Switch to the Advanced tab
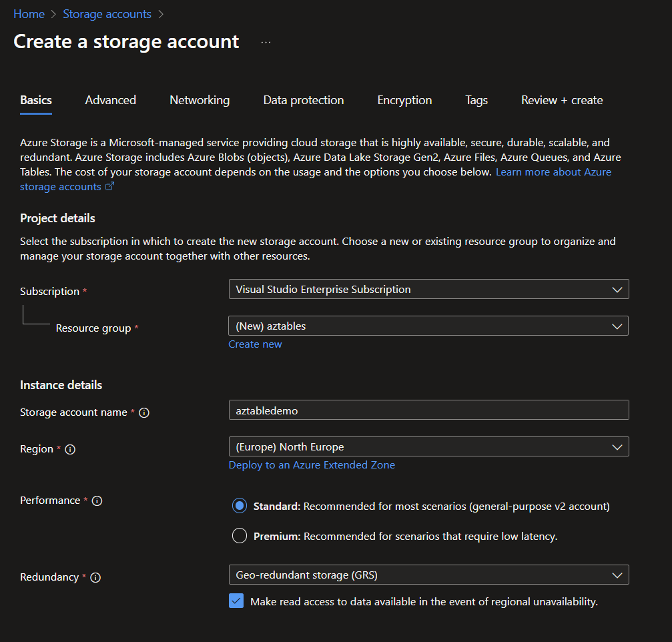This screenshot has height=642, width=672. (111, 100)
